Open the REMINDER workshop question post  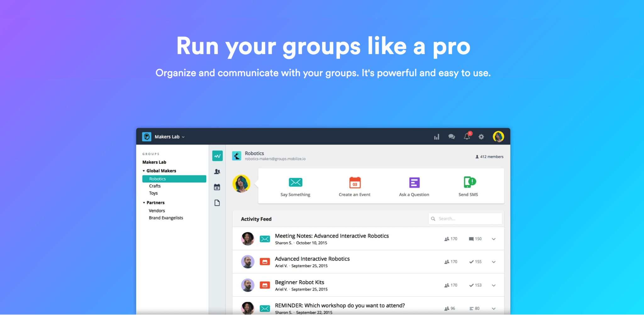340,306
